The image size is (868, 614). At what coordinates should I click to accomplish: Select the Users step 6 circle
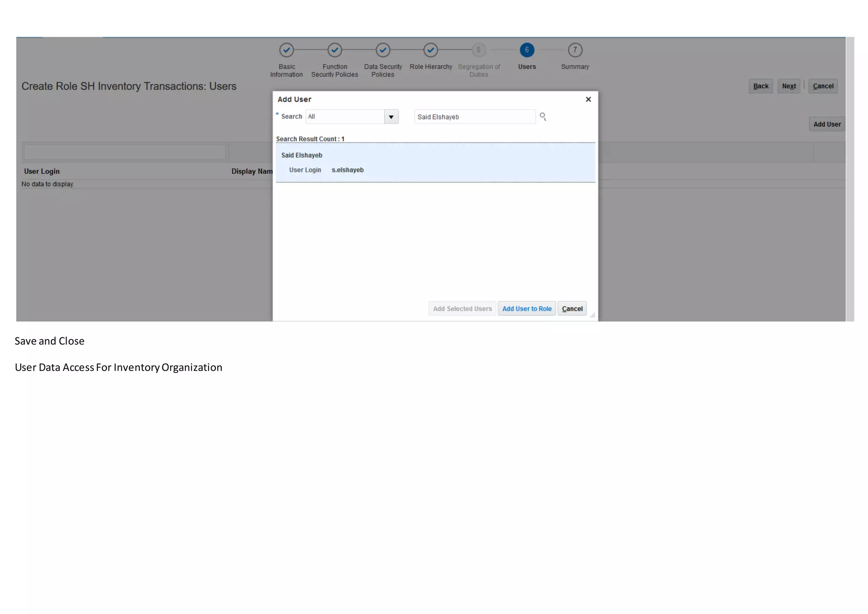(x=527, y=50)
